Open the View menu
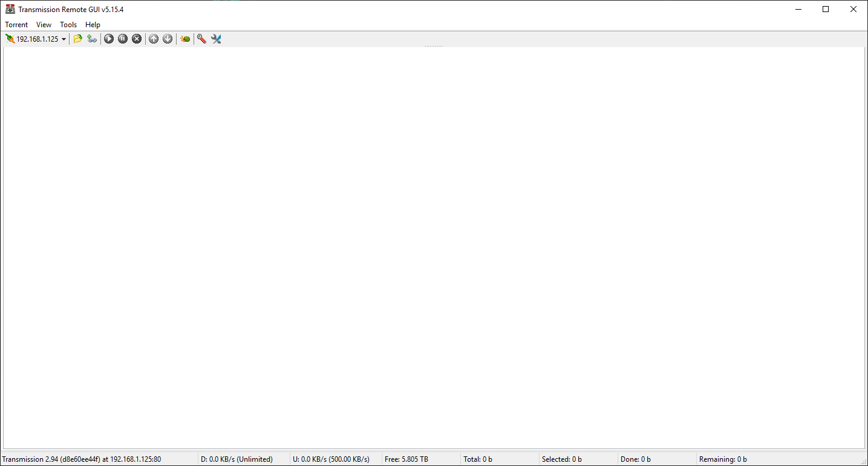The width and height of the screenshot is (868, 466). click(x=43, y=24)
